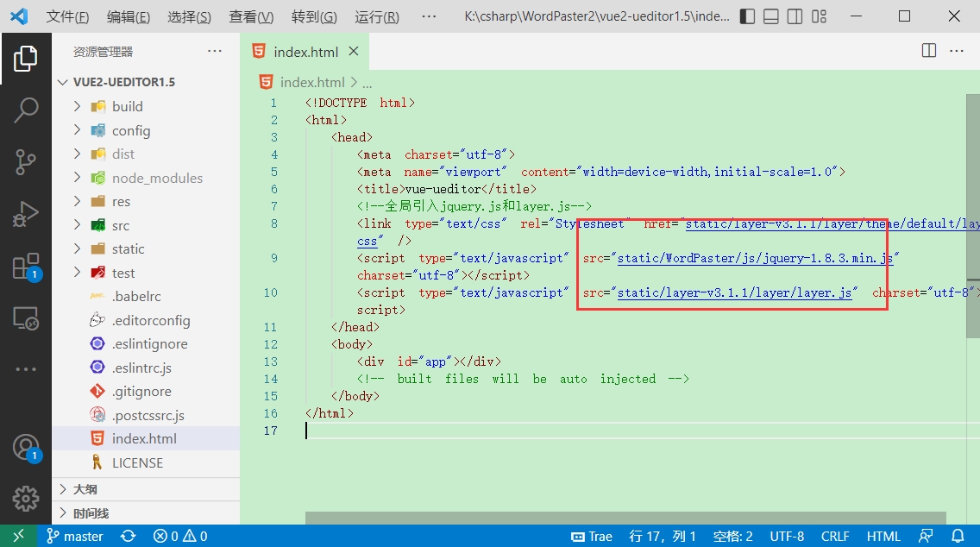Click the synchronize changes icon
The height and width of the screenshot is (547, 980).
tap(129, 537)
